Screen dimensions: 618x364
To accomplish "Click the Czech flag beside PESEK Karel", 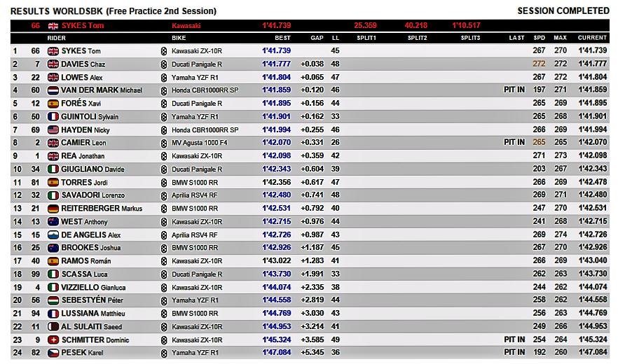I will (x=53, y=353).
